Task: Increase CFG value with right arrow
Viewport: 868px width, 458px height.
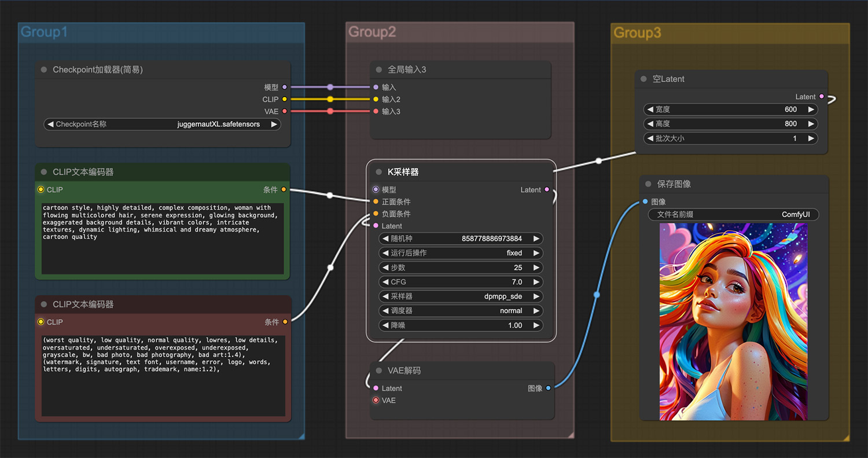Action: 536,282
